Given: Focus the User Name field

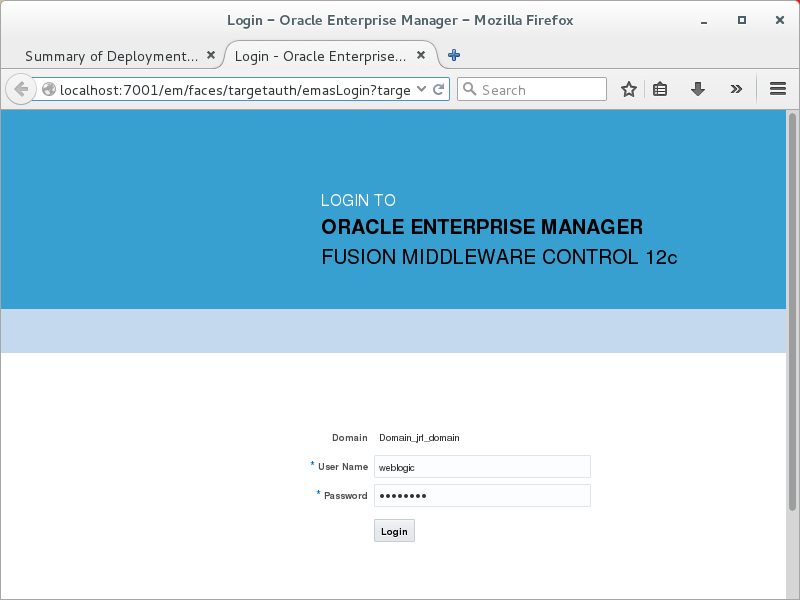Looking at the screenshot, I should tap(482, 467).
